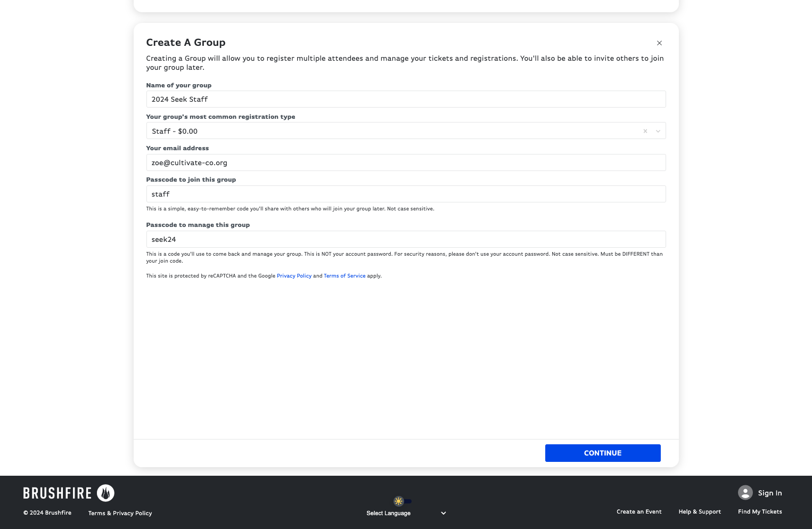Click the Brushfire flame logo
Viewport: 812px width, 529px height.
105,493
